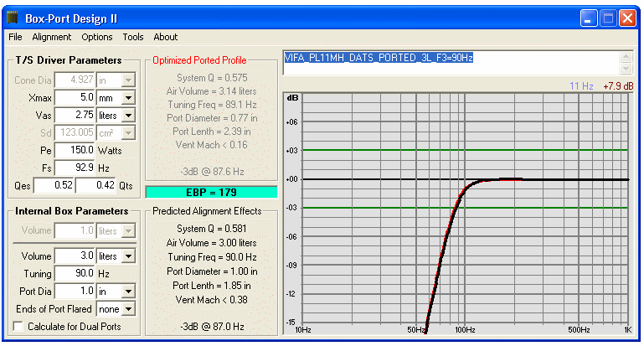Click the '+7.9 dB' cursor readout

(x=618, y=86)
